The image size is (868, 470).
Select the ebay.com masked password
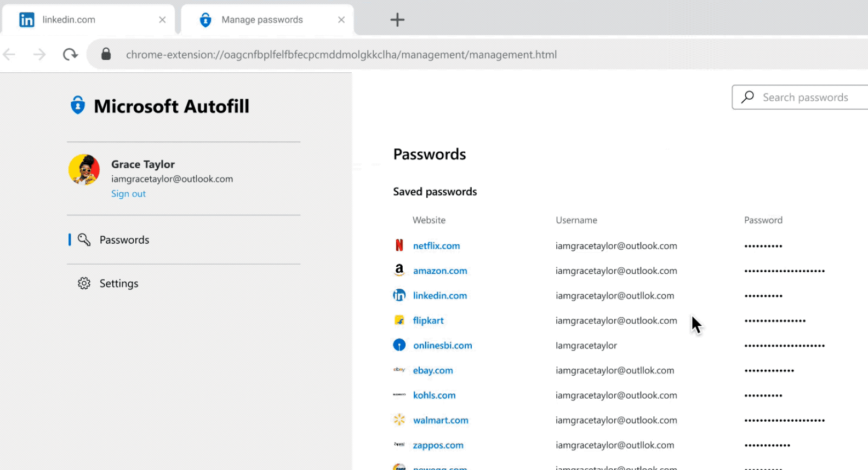coord(769,370)
